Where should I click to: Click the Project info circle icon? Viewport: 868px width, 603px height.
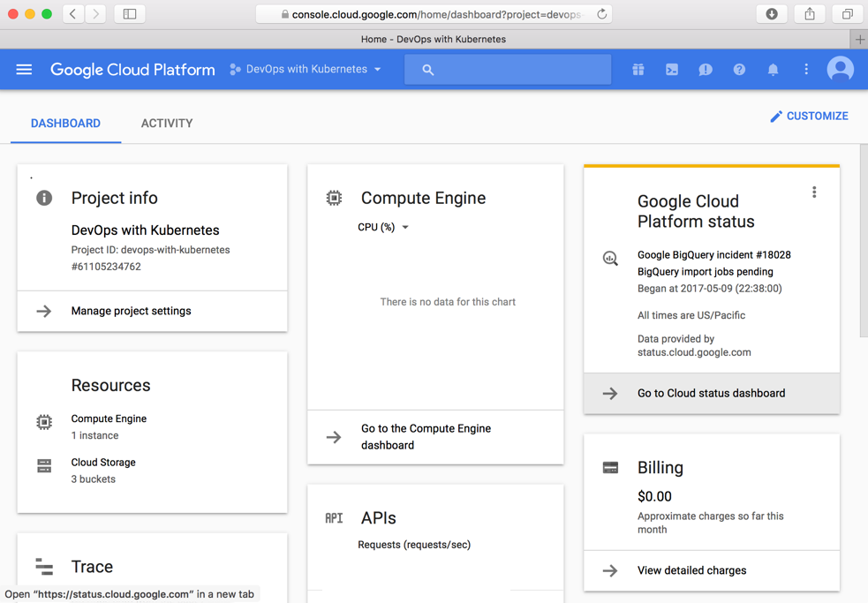pyautogui.click(x=44, y=198)
